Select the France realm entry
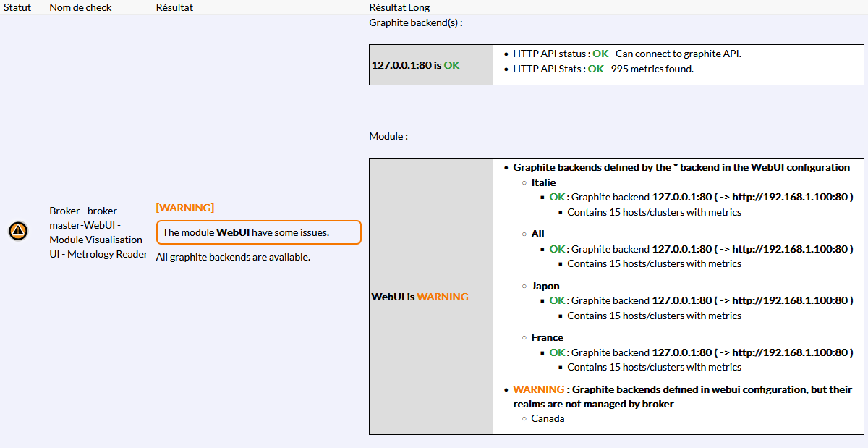868x448 pixels. click(x=547, y=337)
